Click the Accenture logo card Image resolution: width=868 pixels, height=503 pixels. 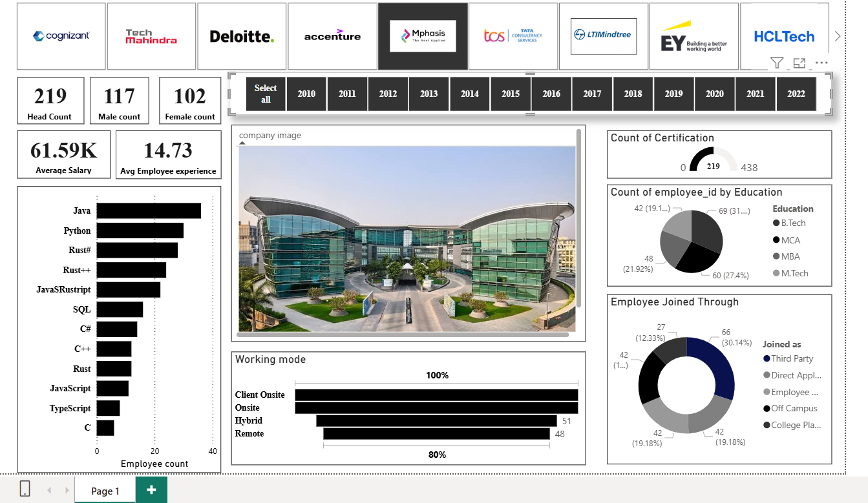click(332, 36)
